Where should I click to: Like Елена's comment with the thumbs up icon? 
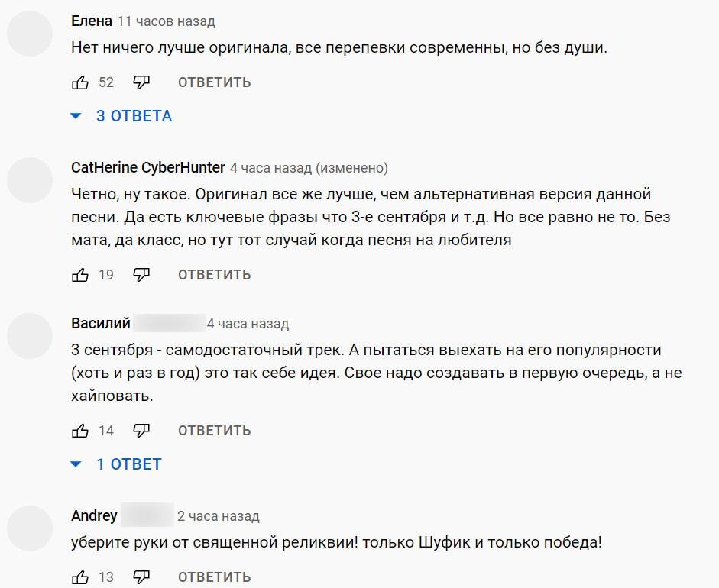click(80, 82)
